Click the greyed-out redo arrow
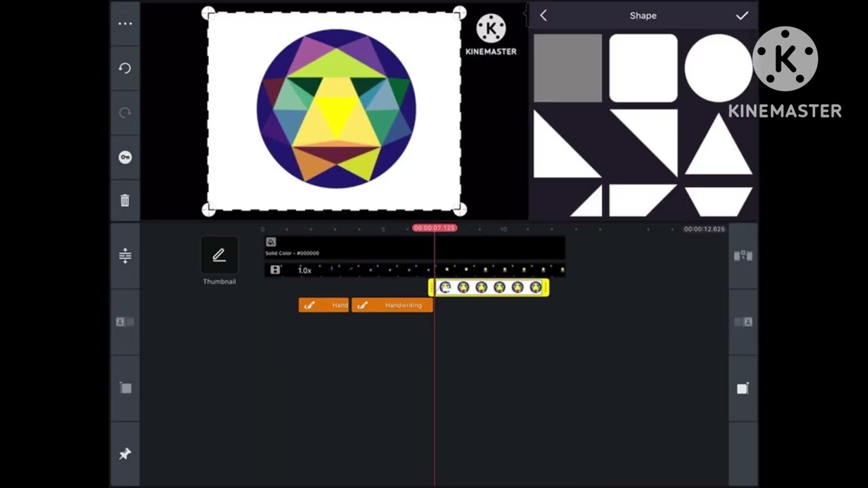This screenshot has width=868, height=488. [x=125, y=113]
